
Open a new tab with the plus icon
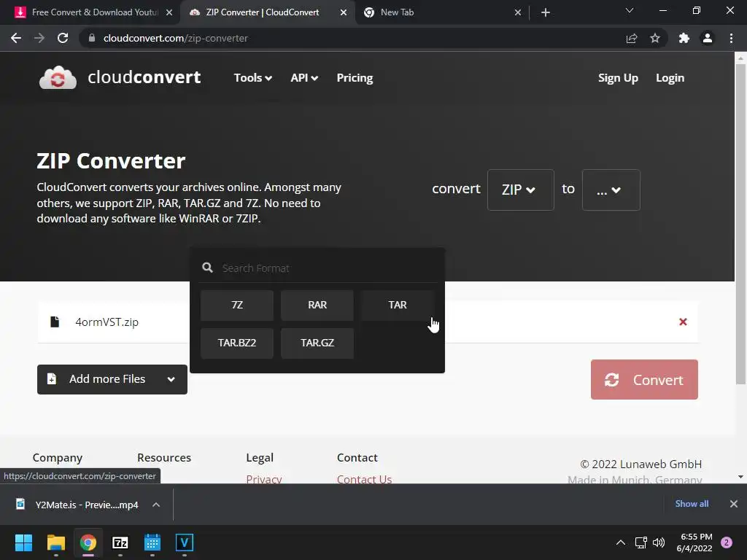546,12
